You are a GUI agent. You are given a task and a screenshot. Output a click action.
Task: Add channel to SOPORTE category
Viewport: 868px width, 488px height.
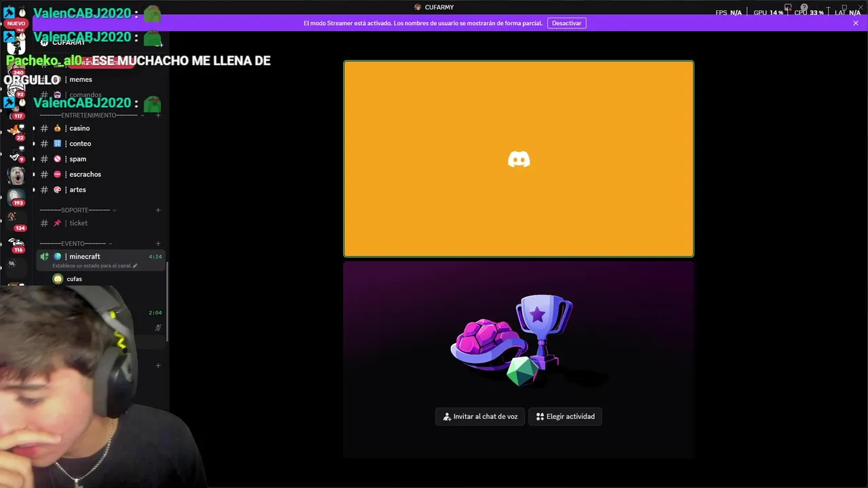pos(158,210)
